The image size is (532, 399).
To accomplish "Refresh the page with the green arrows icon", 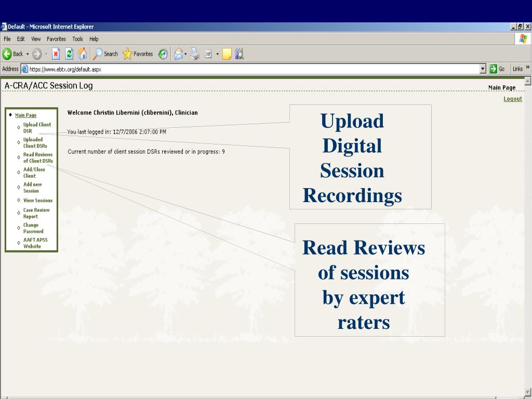I will coord(69,54).
